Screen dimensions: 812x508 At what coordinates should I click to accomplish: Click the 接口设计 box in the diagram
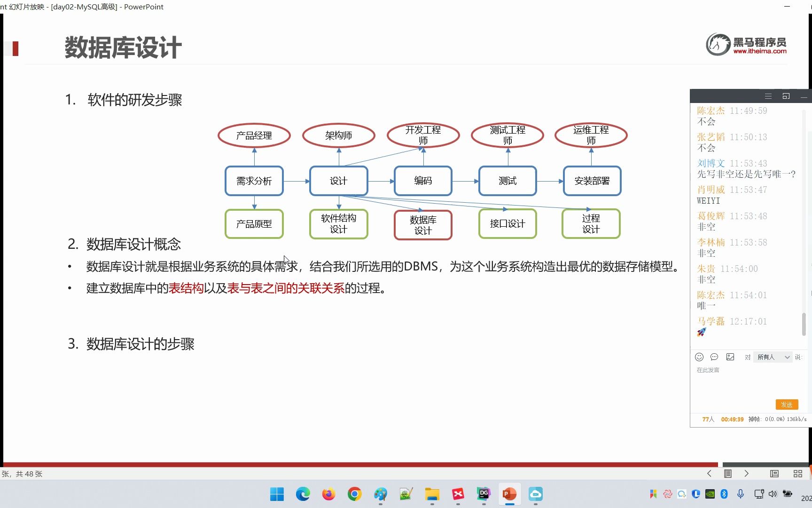coord(507,224)
